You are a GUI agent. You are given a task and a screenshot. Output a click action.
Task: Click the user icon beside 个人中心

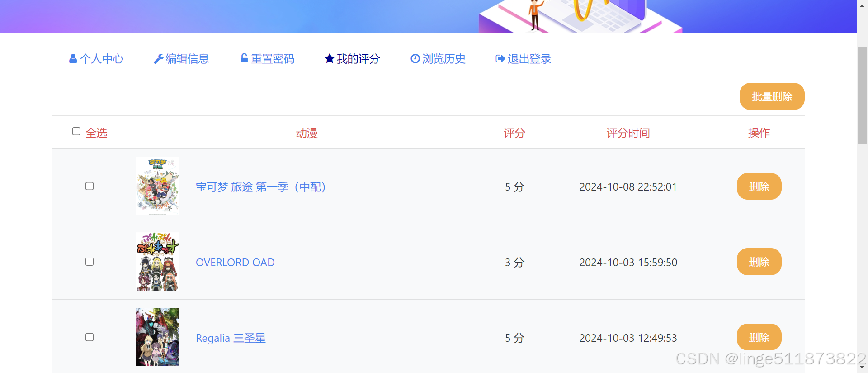[x=73, y=59]
